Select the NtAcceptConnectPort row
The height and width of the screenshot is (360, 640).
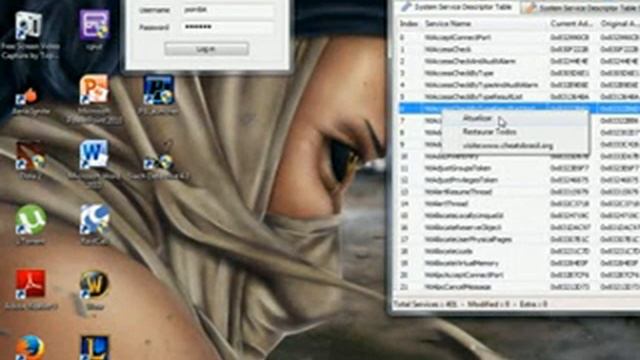click(x=518, y=38)
